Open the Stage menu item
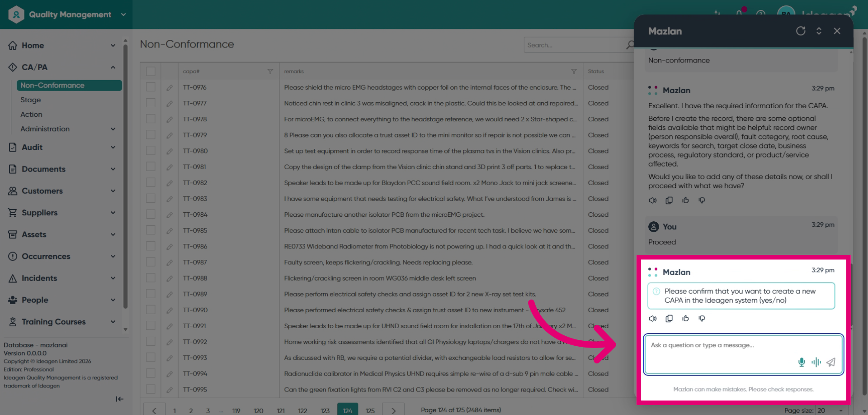Image resolution: width=868 pixels, height=415 pixels. click(x=31, y=100)
